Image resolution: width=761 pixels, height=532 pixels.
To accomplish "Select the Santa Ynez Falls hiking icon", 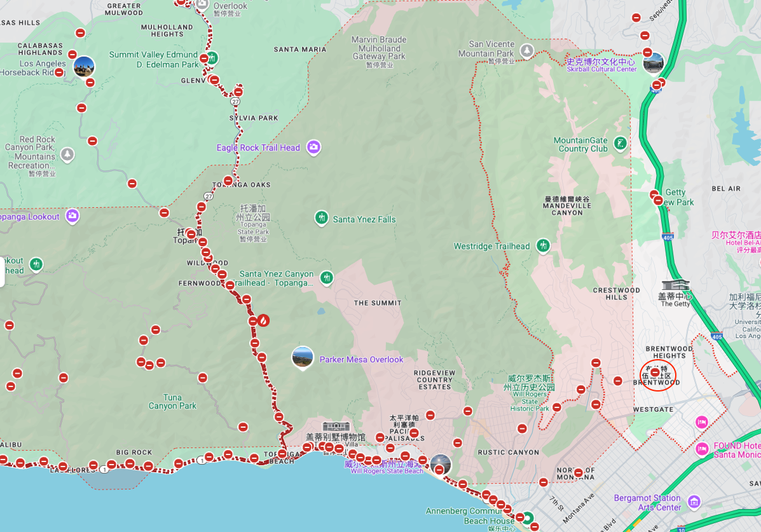I will click(321, 219).
